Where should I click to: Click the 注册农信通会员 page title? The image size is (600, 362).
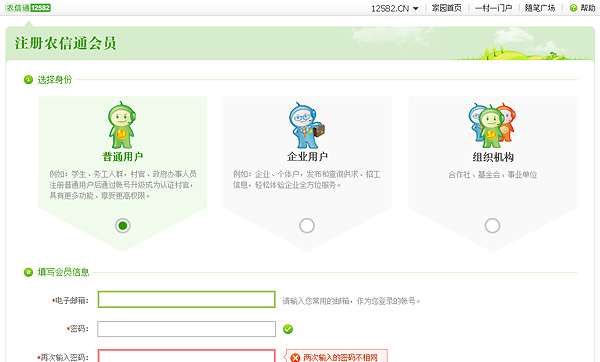pos(65,43)
